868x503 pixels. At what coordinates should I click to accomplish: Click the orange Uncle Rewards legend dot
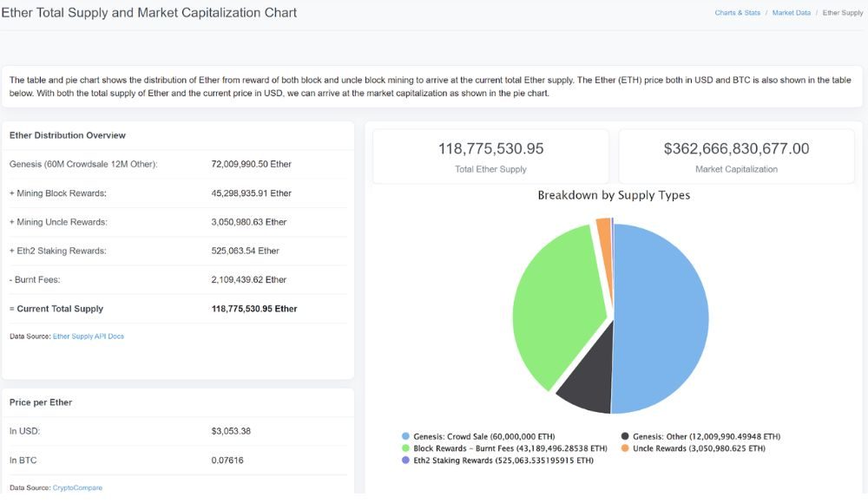pyautogui.click(x=625, y=448)
